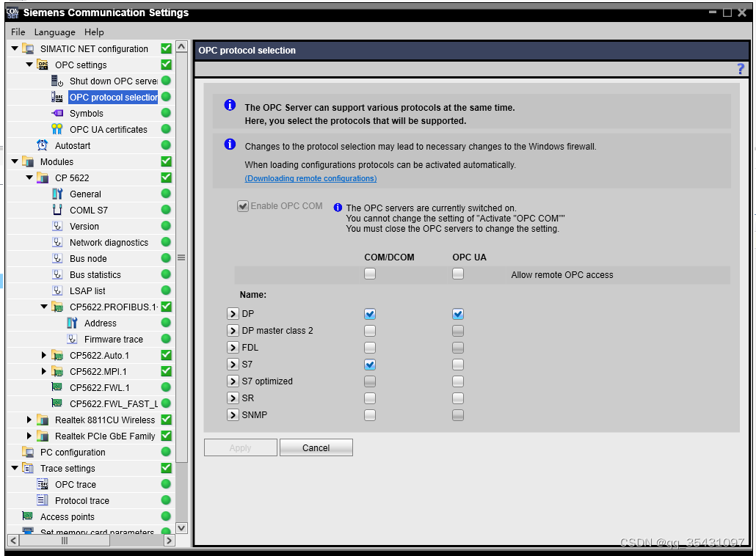The height and width of the screenshot is (556, 756).
Task: Click the Cancel button
Action: [316, 447]
